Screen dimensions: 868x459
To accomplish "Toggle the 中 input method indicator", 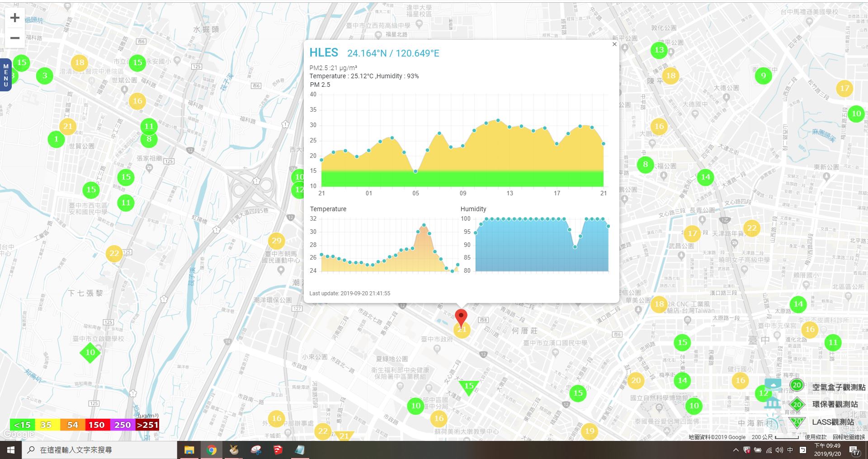I will (x=790, y=450).
